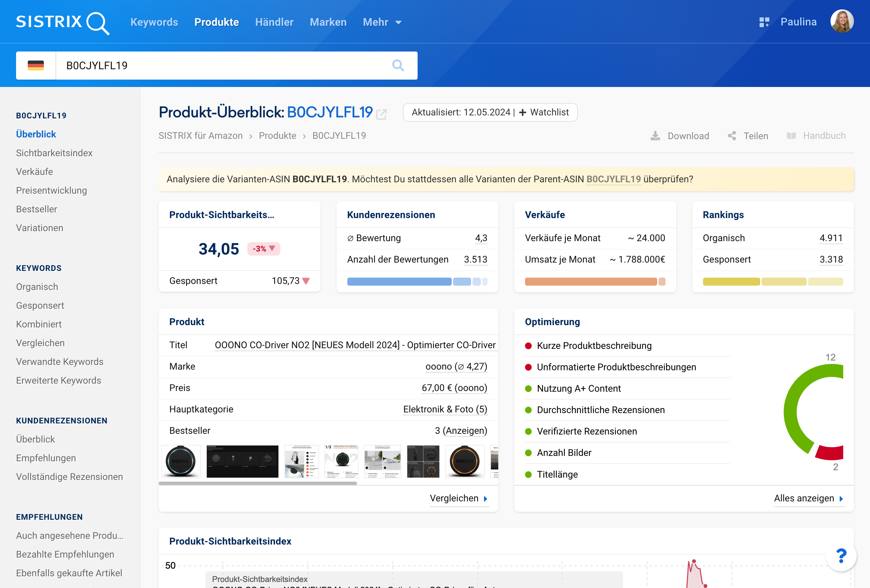
Task: Click the SISTRIX logo
Action: click(x=62, y=22)
